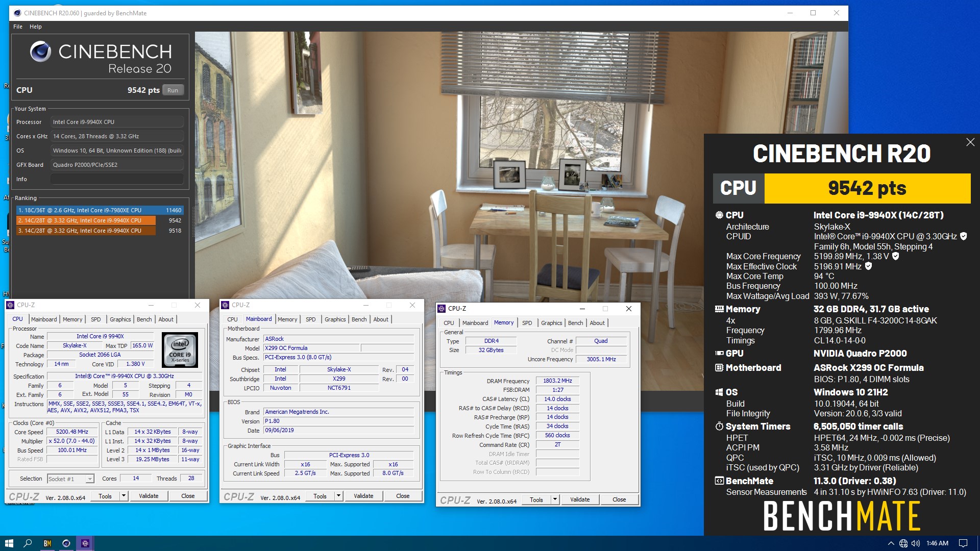Open the Socket #1 selection dropdown
980x551 pixels.
(x=90, y=479)
